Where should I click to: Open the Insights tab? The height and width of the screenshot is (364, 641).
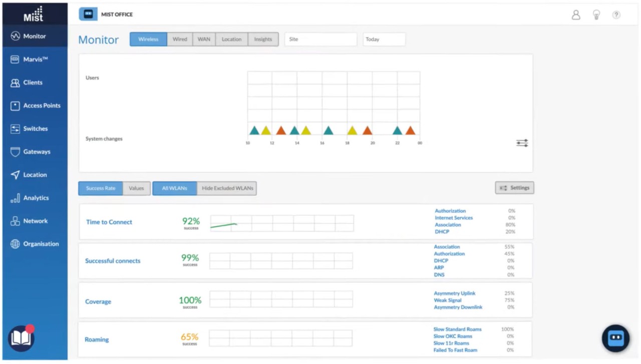263,39
